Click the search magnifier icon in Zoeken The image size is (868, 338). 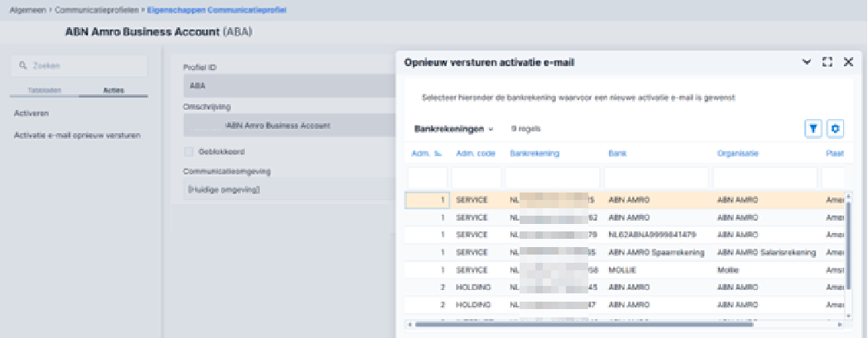(22, 65)
